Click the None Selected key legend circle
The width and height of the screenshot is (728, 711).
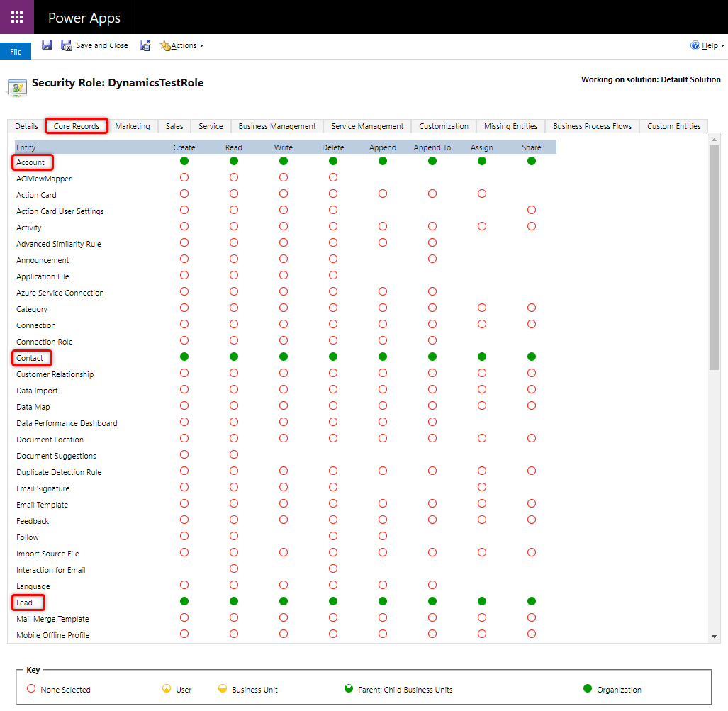coord(31,688)
